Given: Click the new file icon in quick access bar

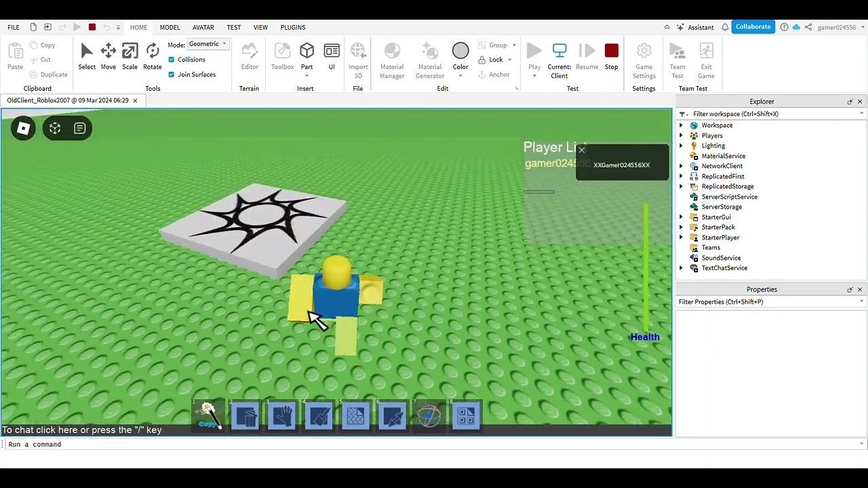Looking at the screenshot, I should click(33, 27).
